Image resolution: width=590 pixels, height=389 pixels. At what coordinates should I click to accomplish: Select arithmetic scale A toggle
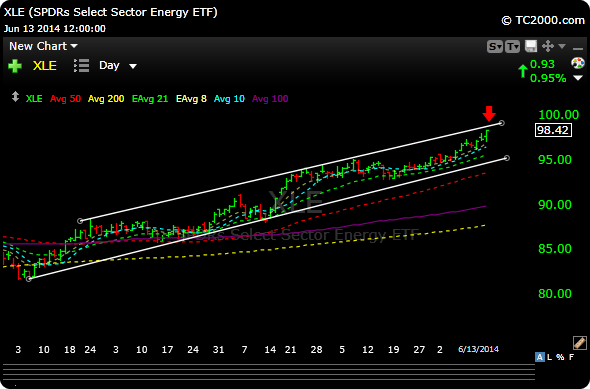pyautogui.click(x=539, y=357)
